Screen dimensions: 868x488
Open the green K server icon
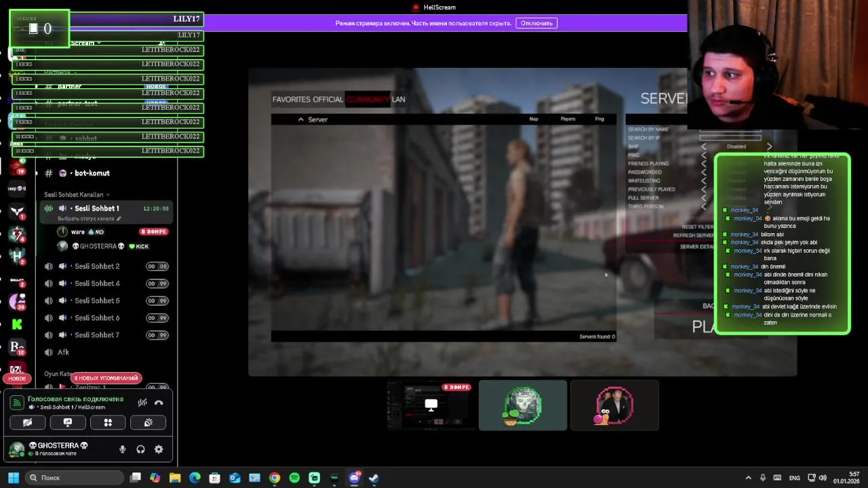pyautogui.click(x=17, y=325)
